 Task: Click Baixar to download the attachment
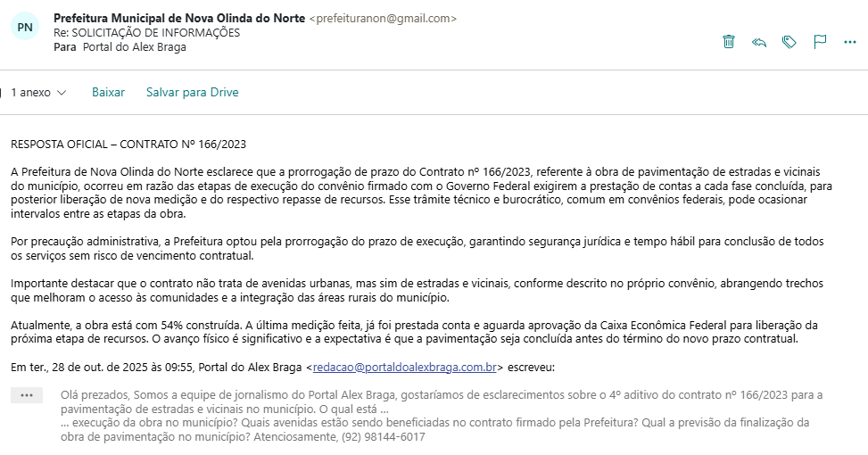(x=109, y=93)
